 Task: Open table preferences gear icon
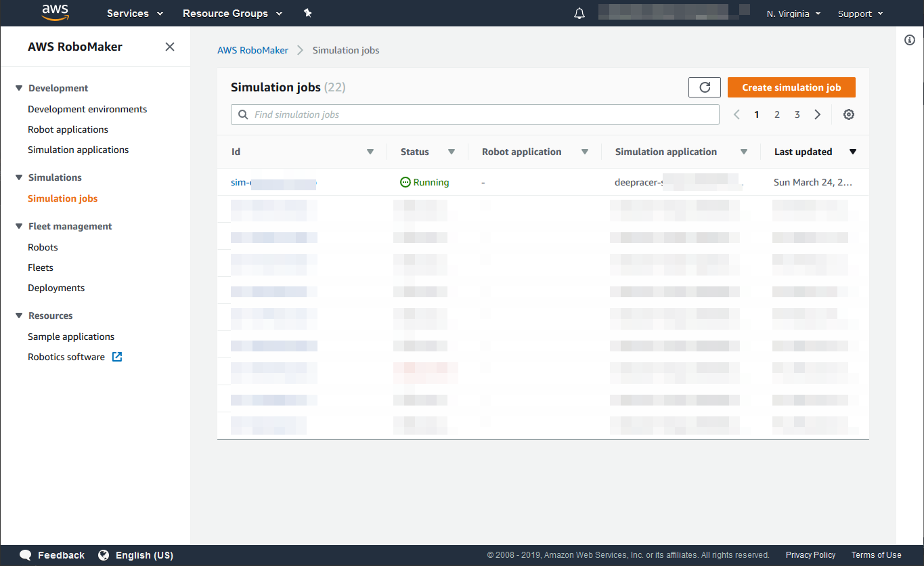coord(848,114)
